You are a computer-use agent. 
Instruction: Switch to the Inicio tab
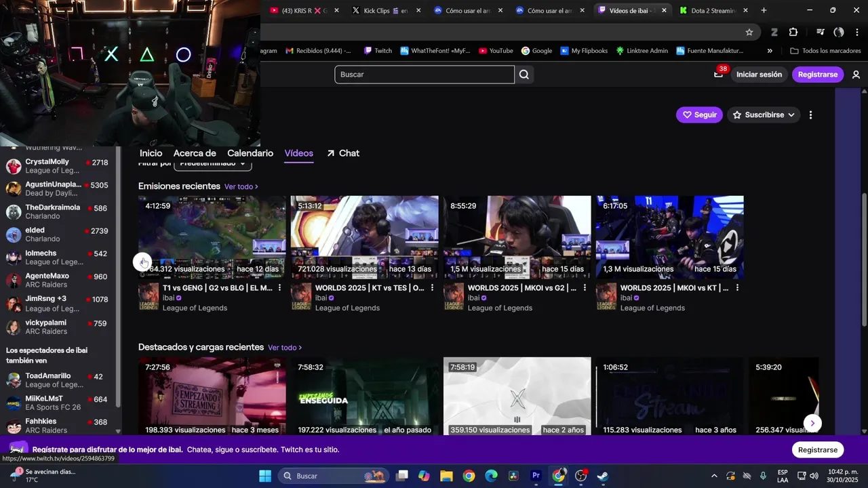coord(151,153)
